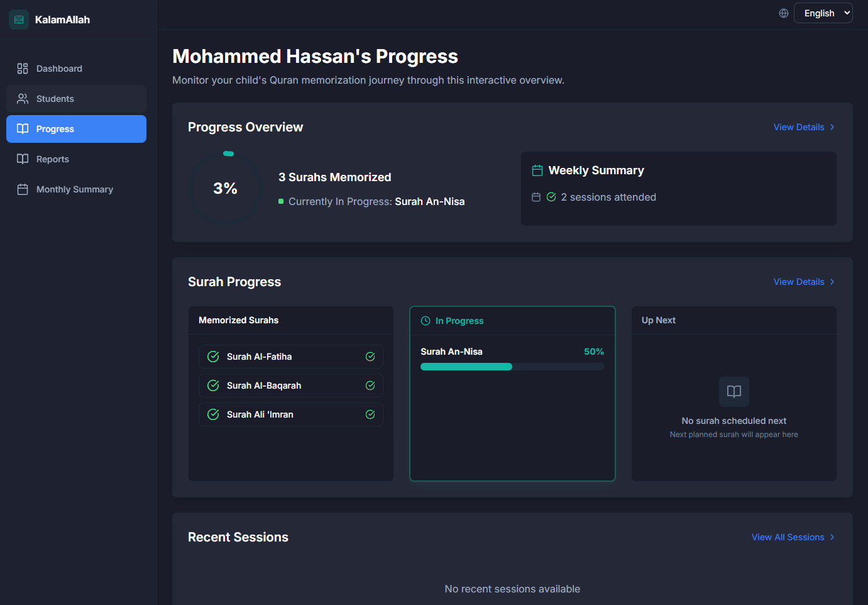Click the globe language icon
868x605 pixels.
pyautogui.click(x=783, y=13)
